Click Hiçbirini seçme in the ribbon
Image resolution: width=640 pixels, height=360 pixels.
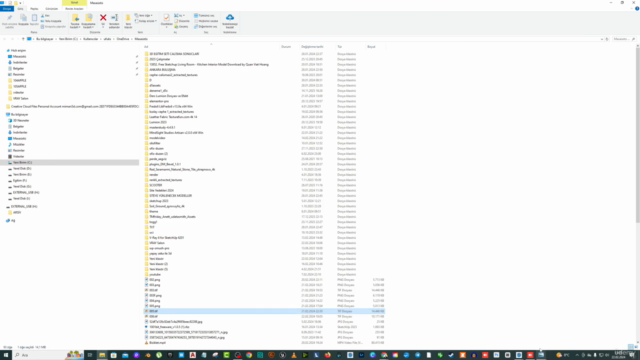pyautogui.click(x=206, y=21)
